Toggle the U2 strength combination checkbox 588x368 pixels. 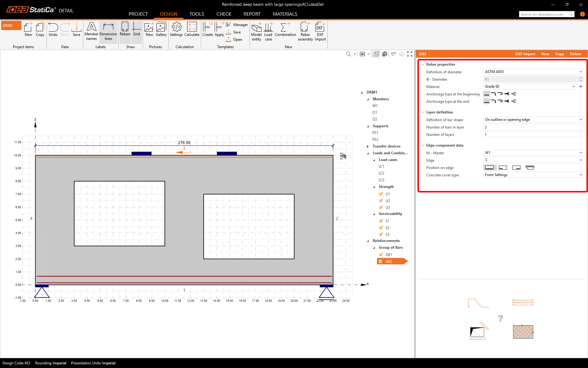point(381,201)
